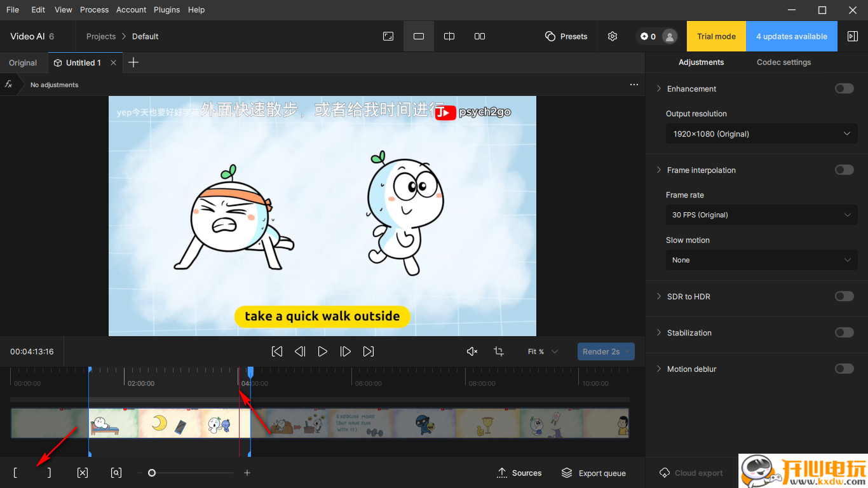Set trim end bracket marker

coord(49,473)
